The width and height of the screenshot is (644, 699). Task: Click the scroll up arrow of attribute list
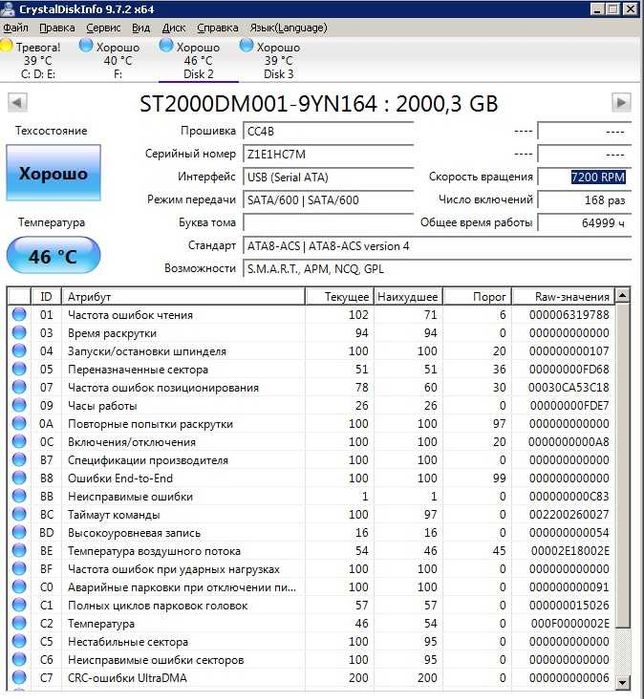[x=623, y=295]
